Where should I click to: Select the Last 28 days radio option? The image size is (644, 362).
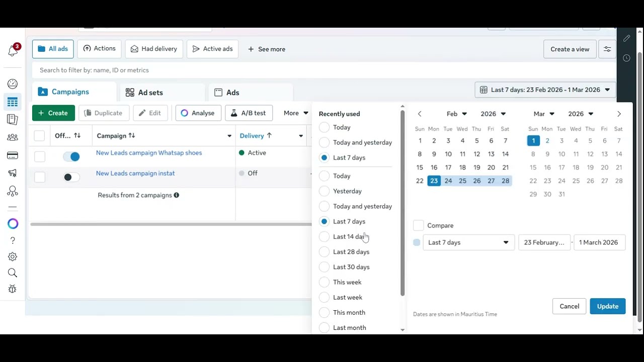324,251
